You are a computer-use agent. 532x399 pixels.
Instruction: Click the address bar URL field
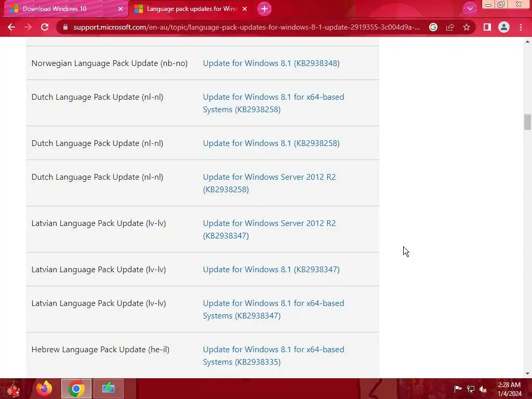click(x=247, y=27)
